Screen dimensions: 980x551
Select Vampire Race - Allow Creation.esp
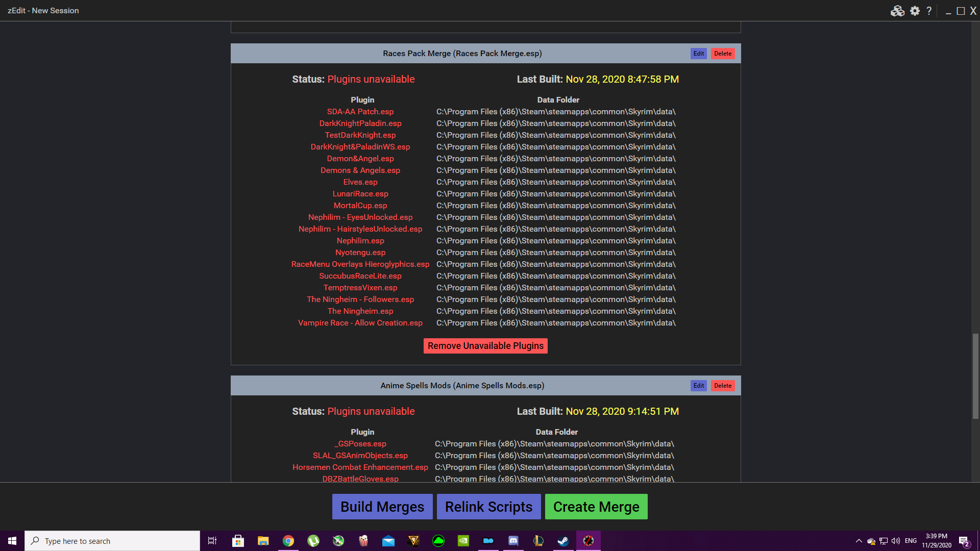(x=360, y=323)
